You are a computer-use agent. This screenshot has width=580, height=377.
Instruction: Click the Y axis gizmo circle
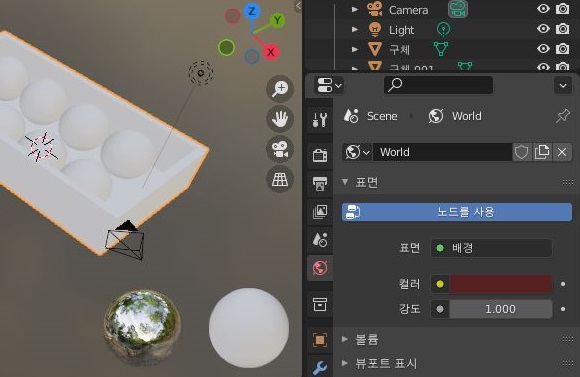point(277,20)
